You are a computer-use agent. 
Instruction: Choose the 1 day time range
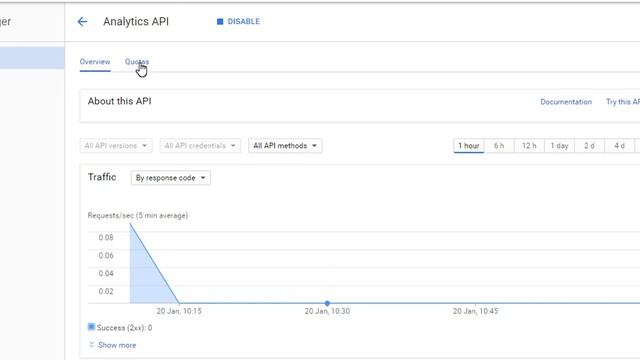559,146
